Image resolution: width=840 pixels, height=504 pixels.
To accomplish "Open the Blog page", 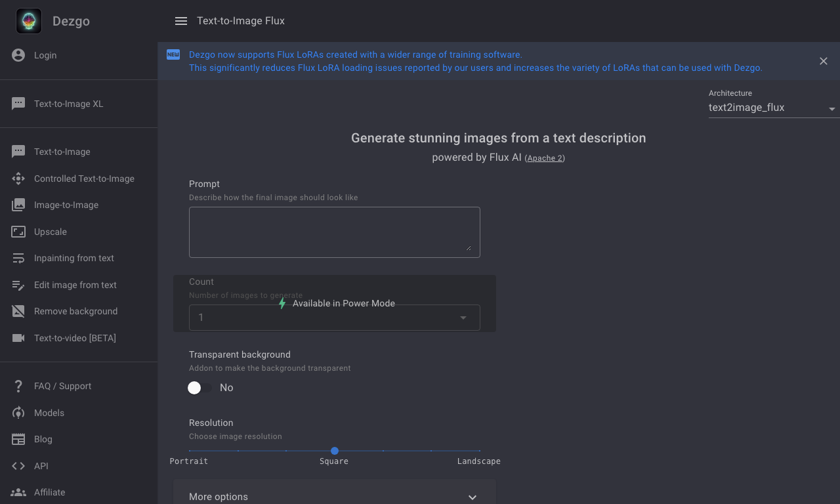I will (79, 439).
